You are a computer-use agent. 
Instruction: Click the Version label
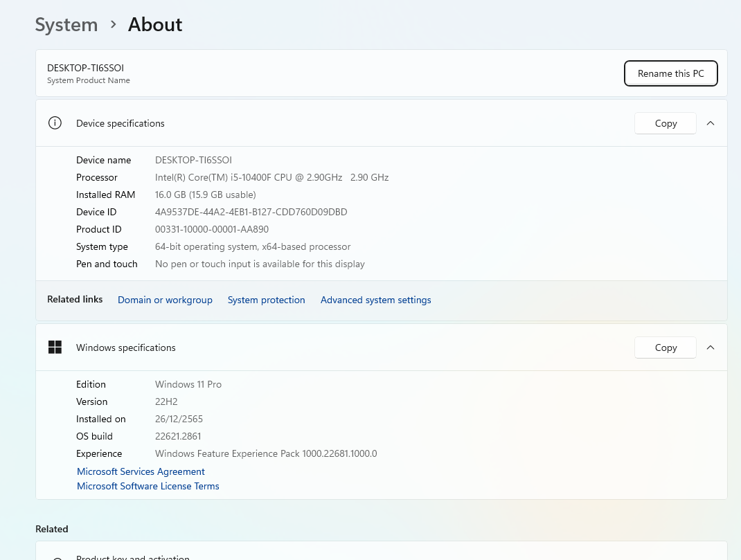point(91,401)
